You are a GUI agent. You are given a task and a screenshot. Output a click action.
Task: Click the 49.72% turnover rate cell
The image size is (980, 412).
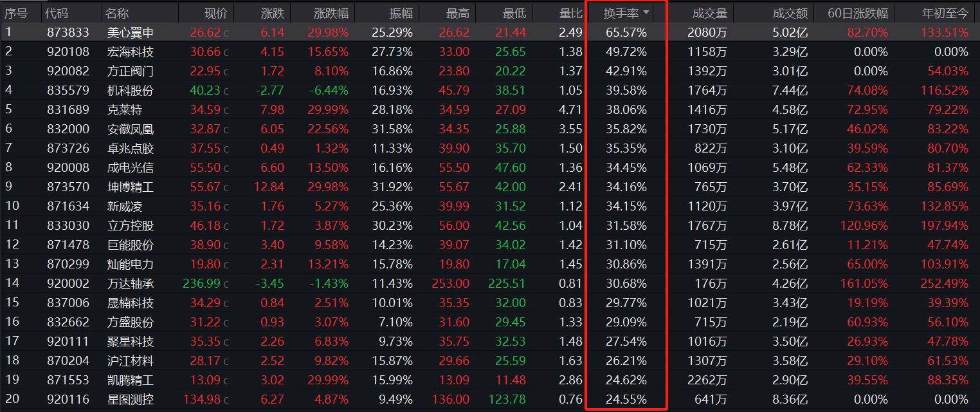click(626, 51)
